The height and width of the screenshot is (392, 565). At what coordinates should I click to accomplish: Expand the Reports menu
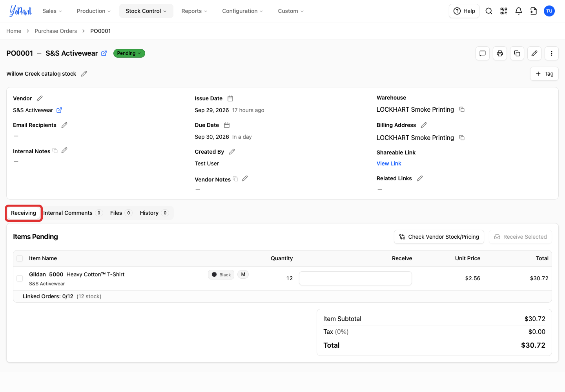(x=195, y=11)
